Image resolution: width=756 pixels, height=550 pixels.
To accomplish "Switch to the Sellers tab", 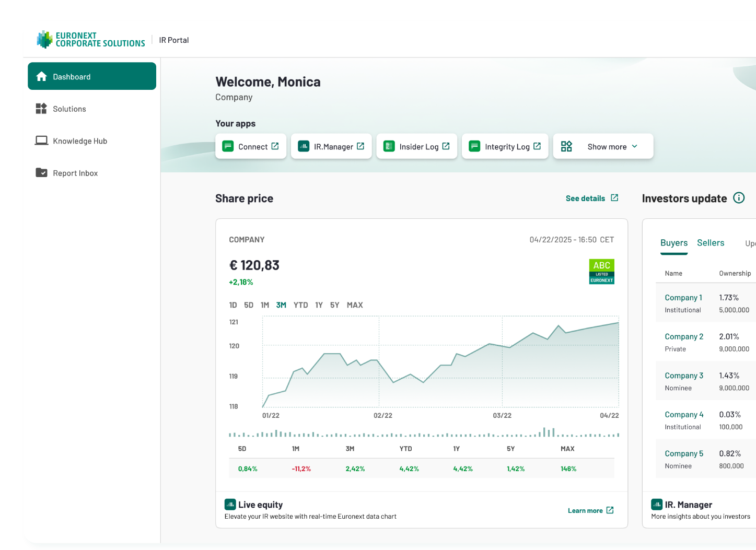I will tap(711, 243).
